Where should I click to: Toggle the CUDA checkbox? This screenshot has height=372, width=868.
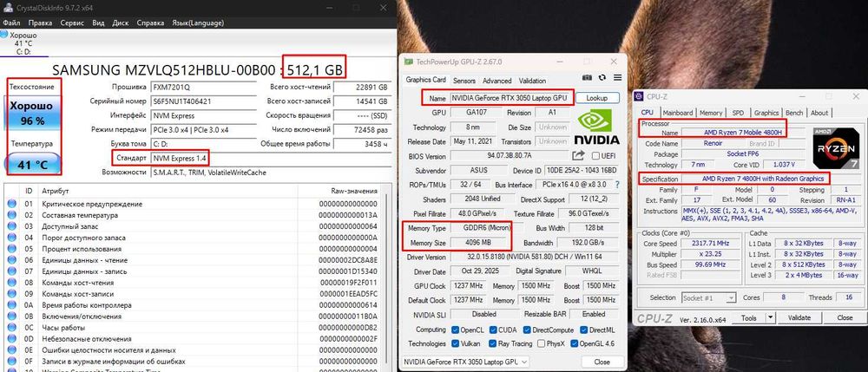pyautogui.click(x=493, y=330)
